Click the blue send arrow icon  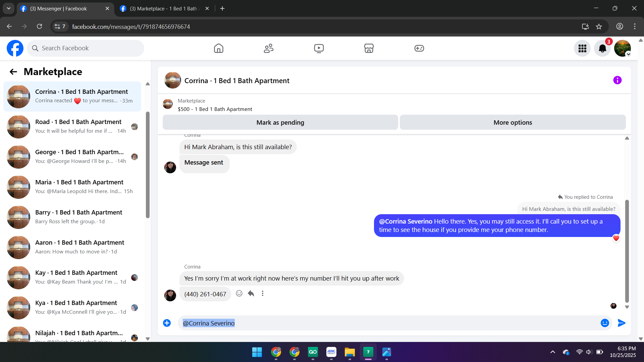(x=622, y=323)
